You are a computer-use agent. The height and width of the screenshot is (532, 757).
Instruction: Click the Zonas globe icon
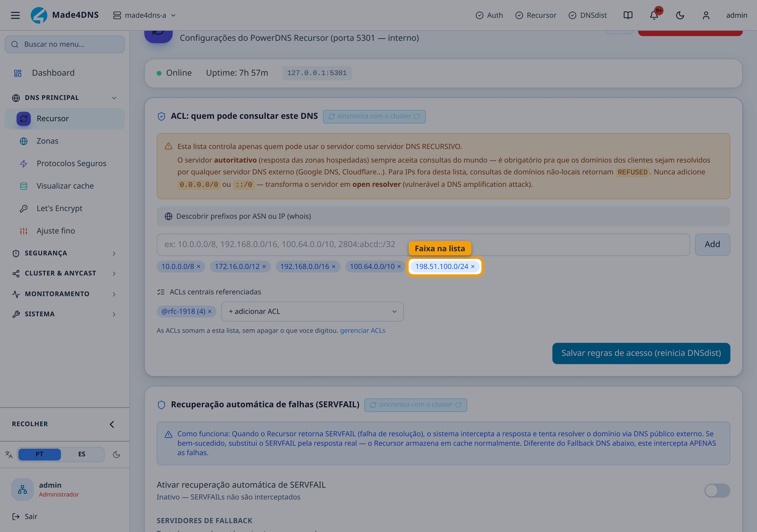point(24,141)
